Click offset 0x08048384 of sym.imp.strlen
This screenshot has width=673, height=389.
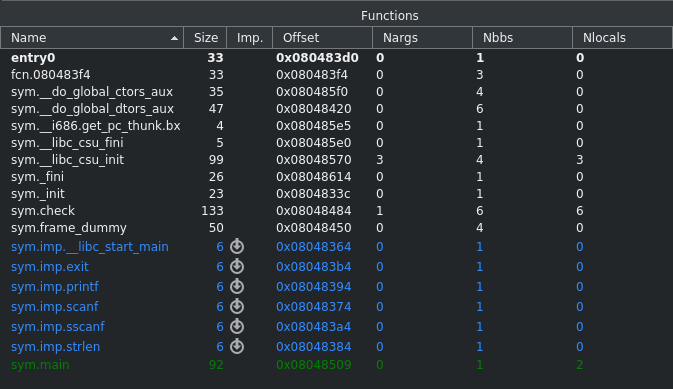point(314,346)
